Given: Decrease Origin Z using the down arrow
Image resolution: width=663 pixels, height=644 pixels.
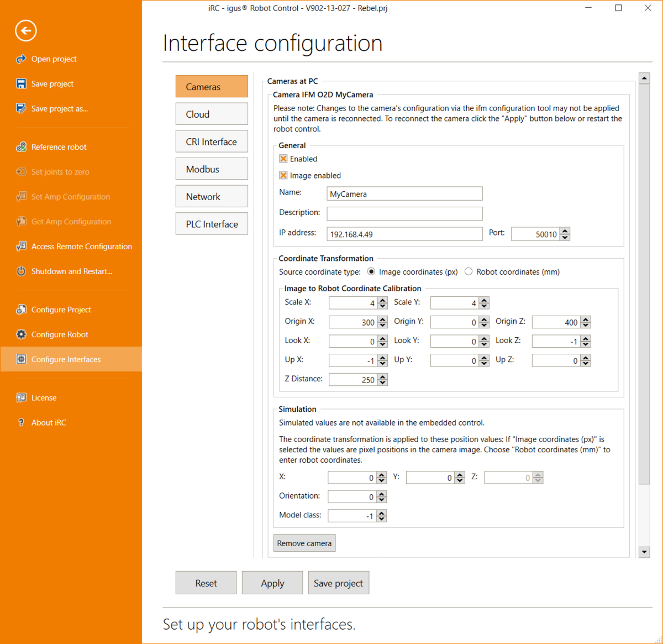Looking at the screenshot, I should coord(586,325).
